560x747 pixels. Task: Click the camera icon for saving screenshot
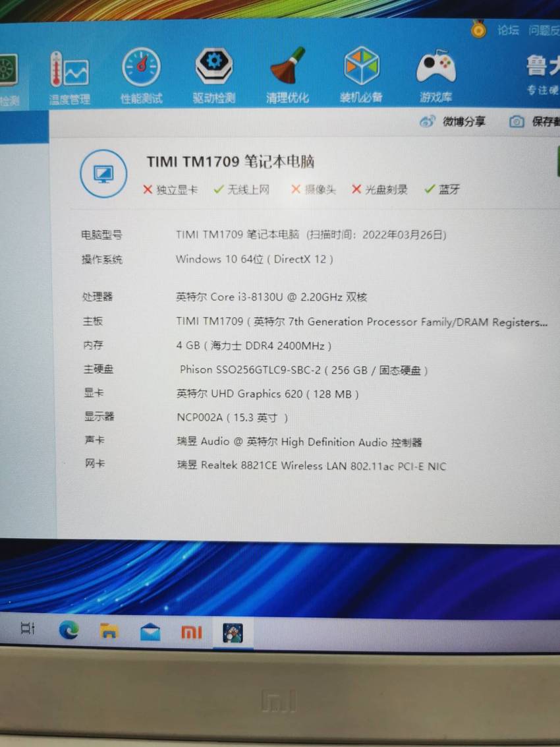tap(517, 122)
